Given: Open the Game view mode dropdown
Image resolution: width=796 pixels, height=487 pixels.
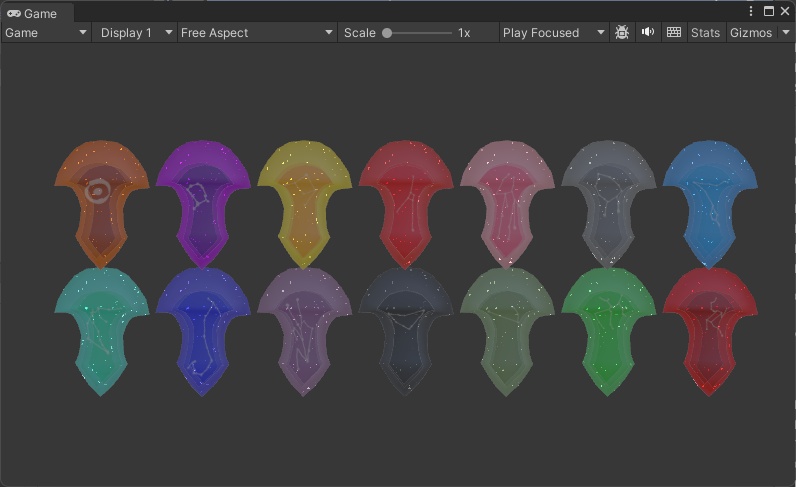Looking at the screenshot, I should [x=46, y=33].
